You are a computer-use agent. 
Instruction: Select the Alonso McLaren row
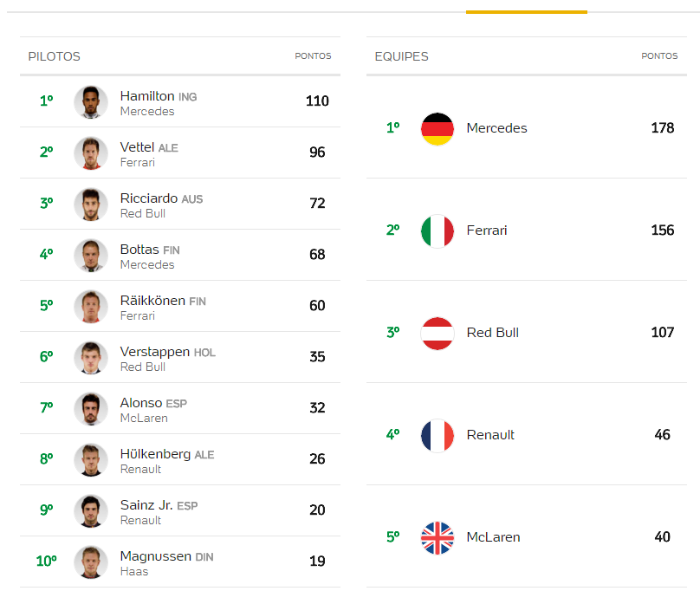180,408
